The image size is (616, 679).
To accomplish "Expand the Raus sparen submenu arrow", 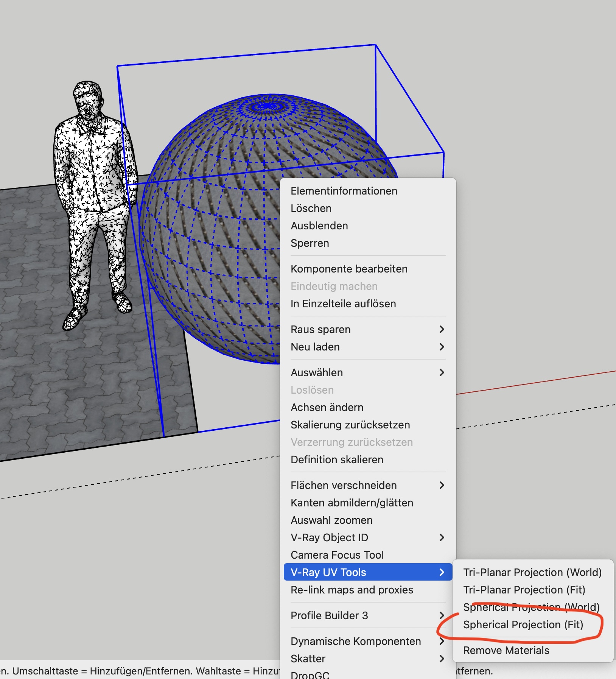I will 441,329.
